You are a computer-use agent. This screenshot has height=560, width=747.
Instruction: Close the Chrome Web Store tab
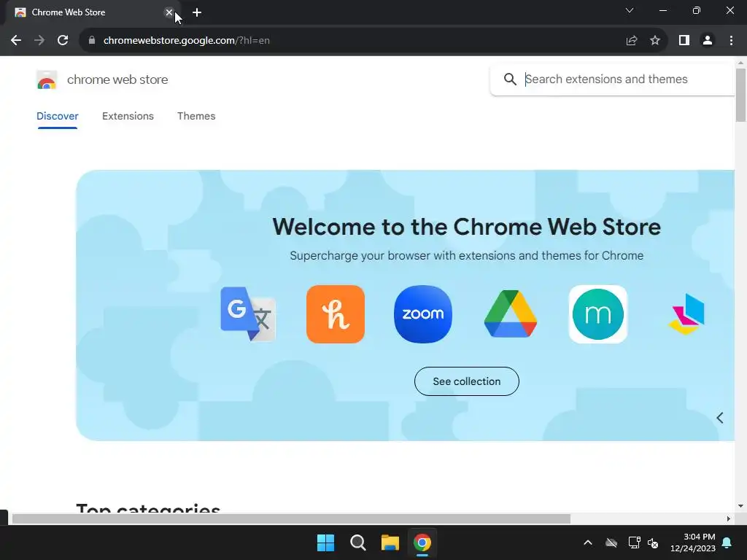tap(169, 12)
